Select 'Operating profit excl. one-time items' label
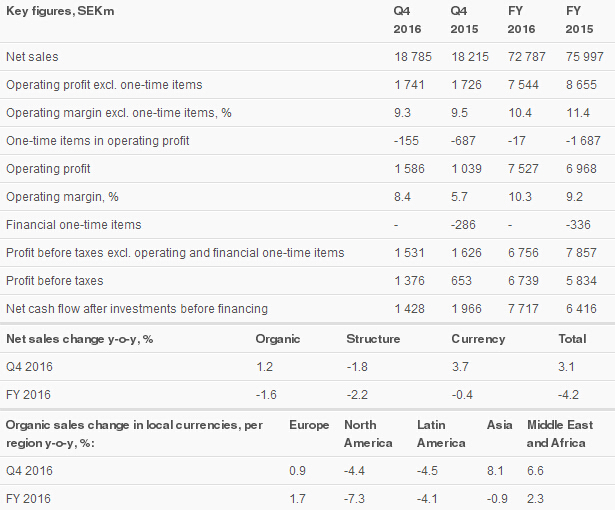615x510 pixels. 104,85
